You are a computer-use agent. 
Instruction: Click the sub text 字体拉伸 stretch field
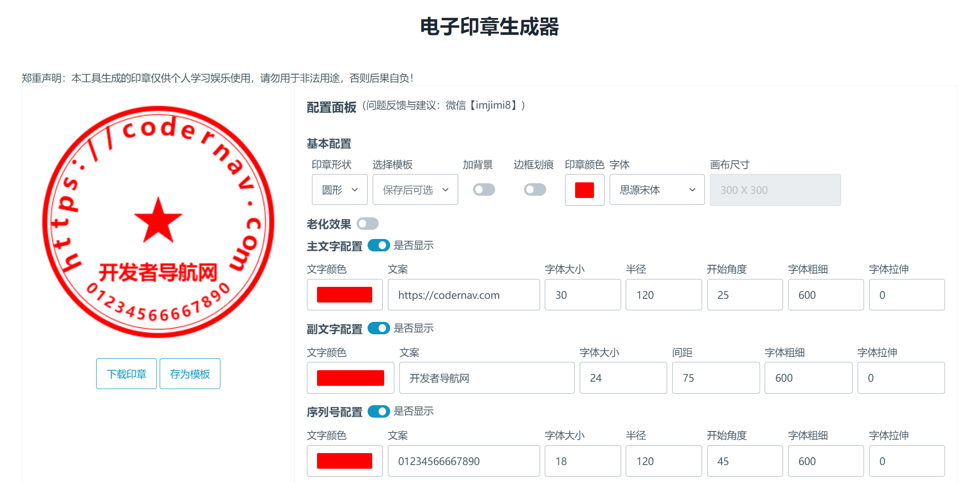pos(901,378)
